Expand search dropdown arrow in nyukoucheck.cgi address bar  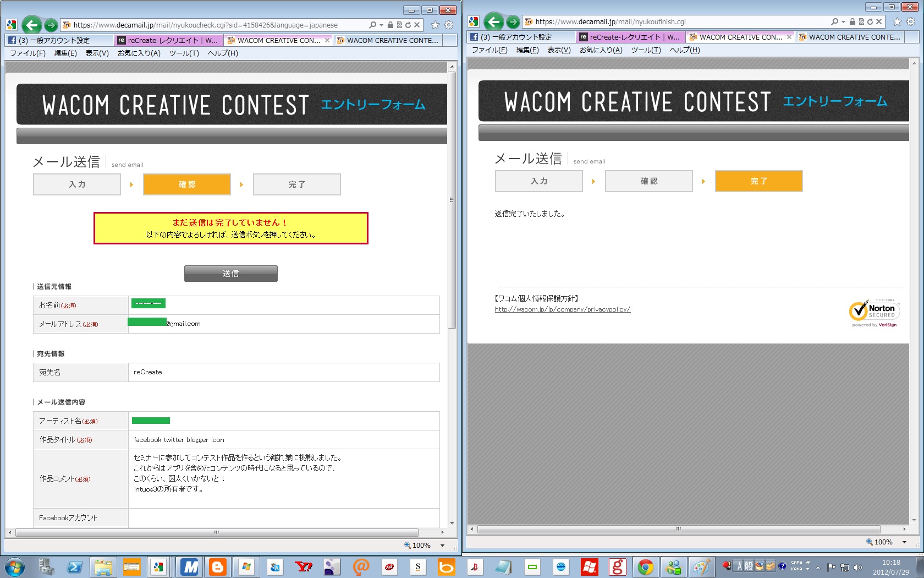(x=381, y=25)
